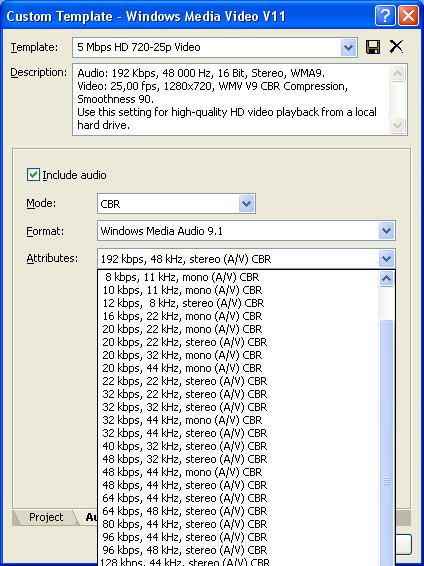Collapse the Attributes dropdown via its arrow

point(386,259)
